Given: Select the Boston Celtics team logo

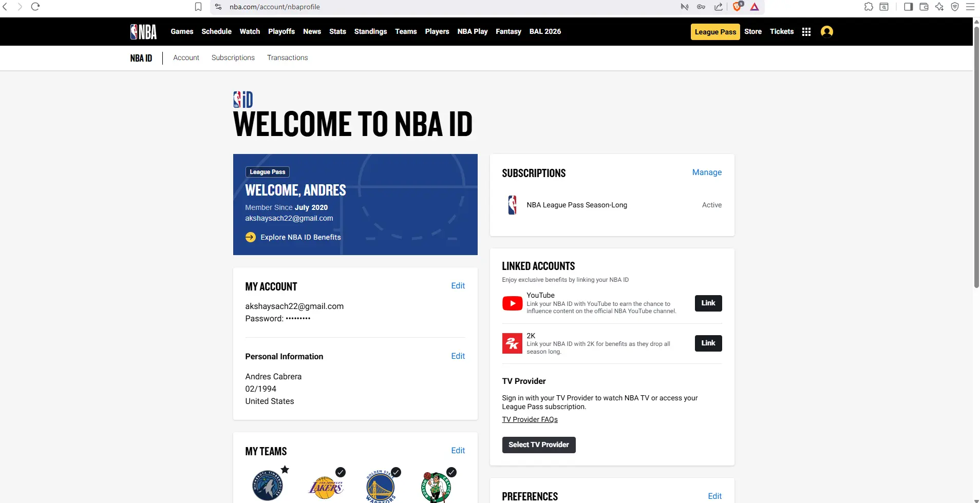Looking at the screenshot, I should [x=436, y=487].
